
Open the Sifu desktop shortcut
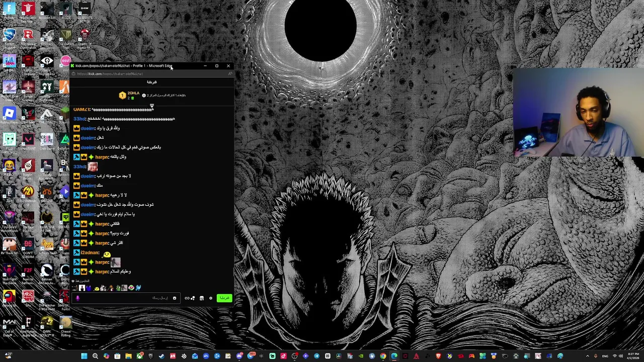[28, 298]
